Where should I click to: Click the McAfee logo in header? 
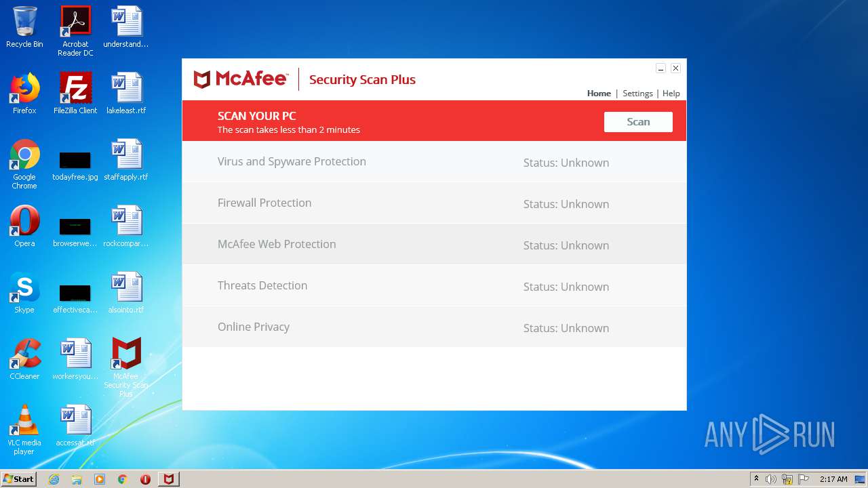(241, 79)
